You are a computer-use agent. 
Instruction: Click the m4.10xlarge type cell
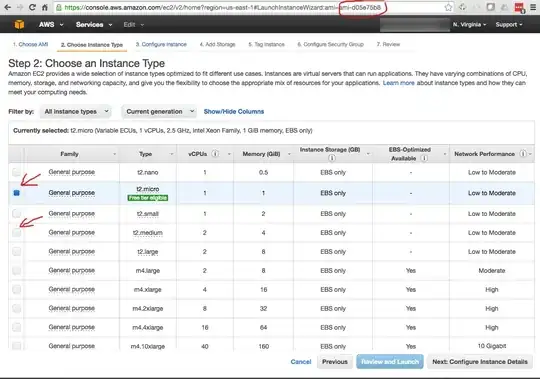tap(148, 346)
